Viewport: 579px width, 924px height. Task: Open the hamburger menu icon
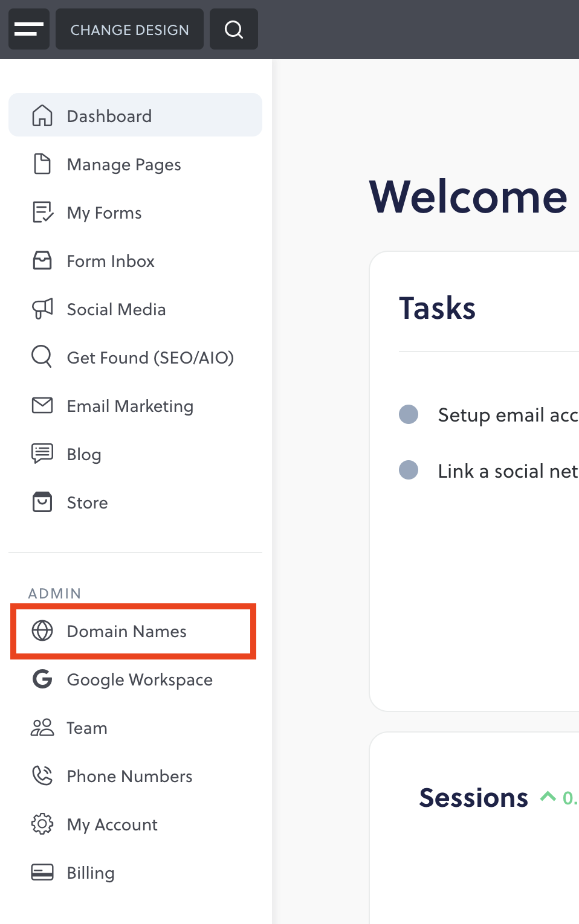click(29, 29)
